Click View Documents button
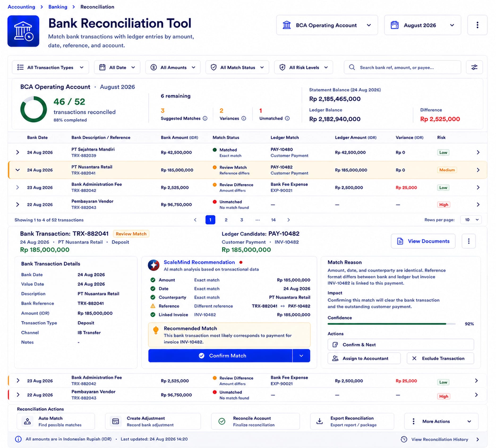496x448 pixels. 423,241
